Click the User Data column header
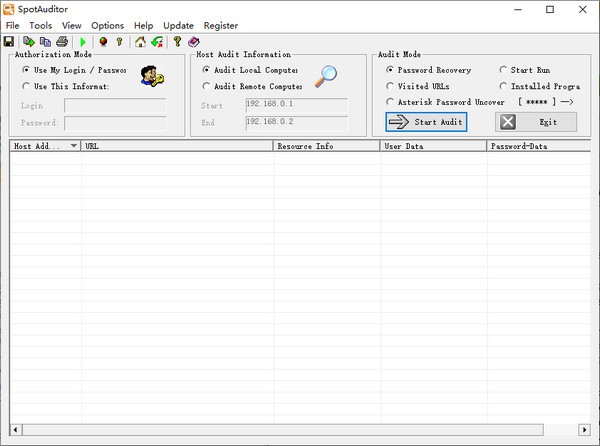Image resolution: width=600 pixels, height=446 pixels. 433,146
